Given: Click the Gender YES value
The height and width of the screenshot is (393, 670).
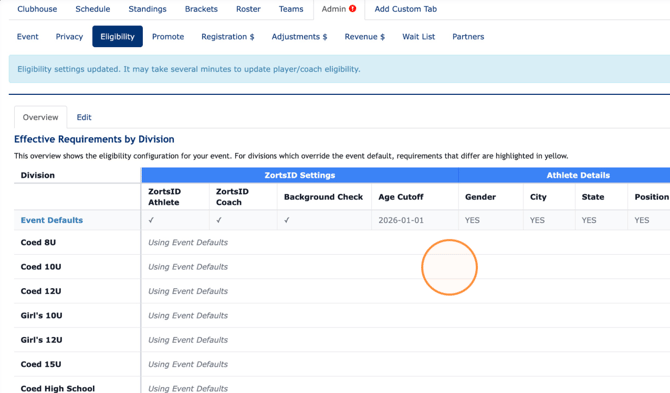Looking at the screenshot, I should tap(472, 220).
